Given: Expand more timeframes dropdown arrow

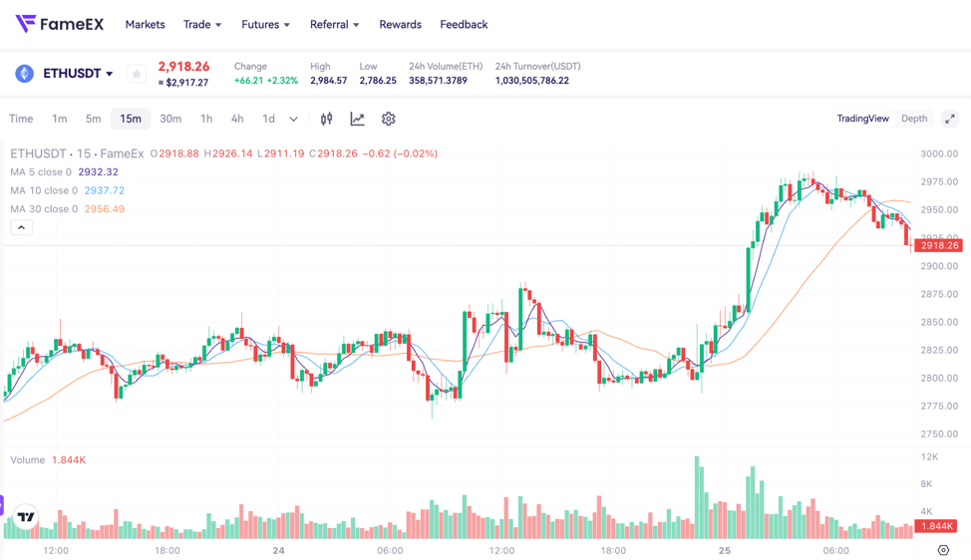Looking at the screenshot, I should point(293,119).
